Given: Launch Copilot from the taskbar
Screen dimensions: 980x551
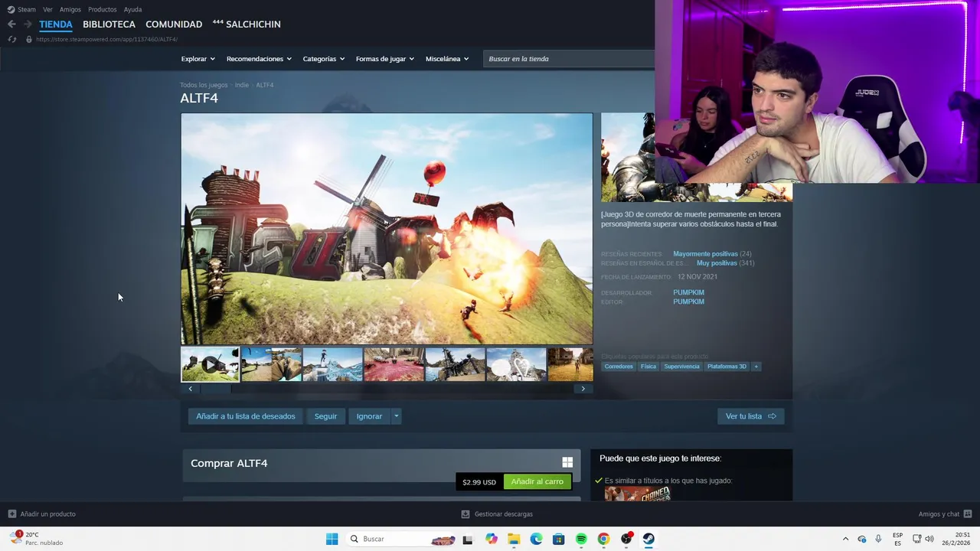Looking at the screenshot, I should point(491,539).
